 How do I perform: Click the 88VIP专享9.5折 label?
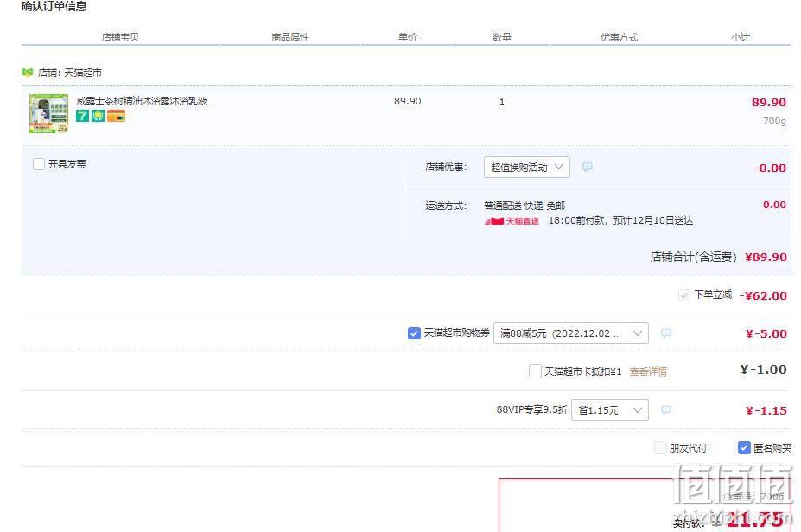pyautogui.click(x=531, y=409)
